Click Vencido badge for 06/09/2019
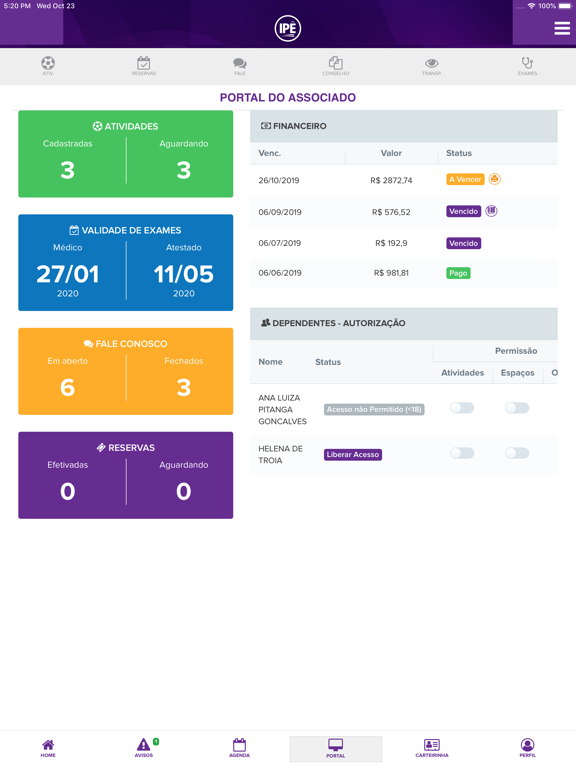This screenshot has height=768, width=576. (x=463, y=211)
